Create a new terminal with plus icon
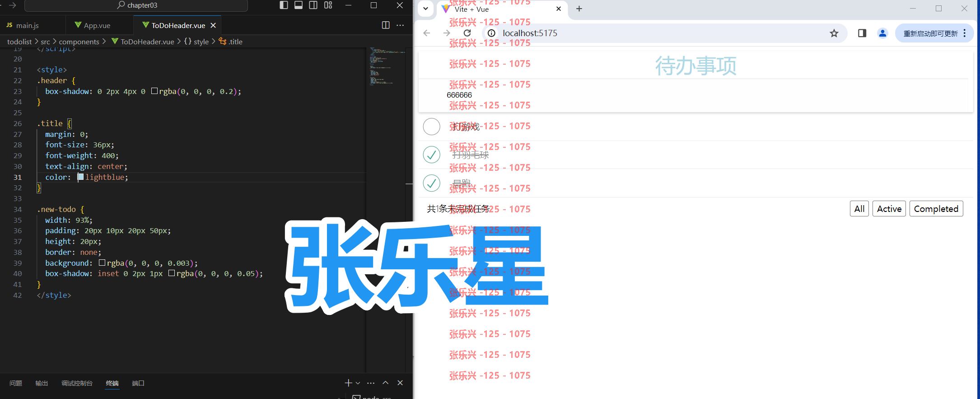This screenshot has height=399, width=980. 348,383
